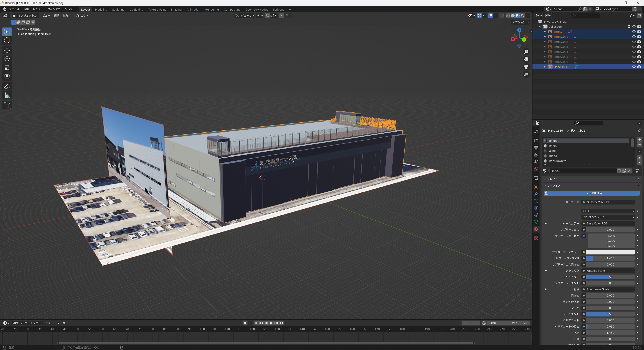Expand the Empty.002 tree item
The height and width of the screenshot is (350, 644).
(x=545, y=42)
